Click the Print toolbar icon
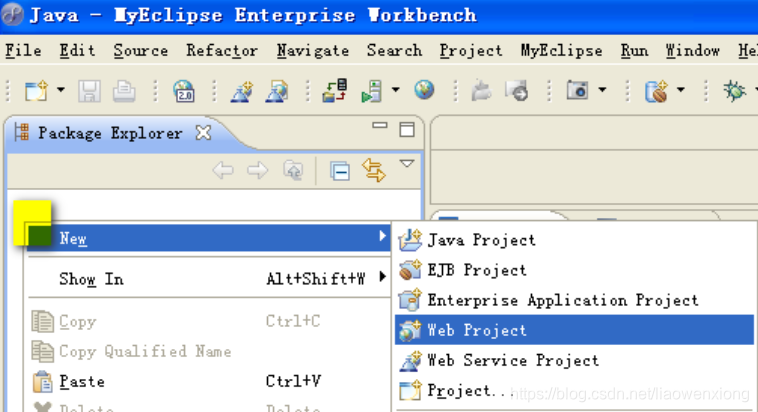Viewport: 758px width, 412px height. [x=124, y=91]
